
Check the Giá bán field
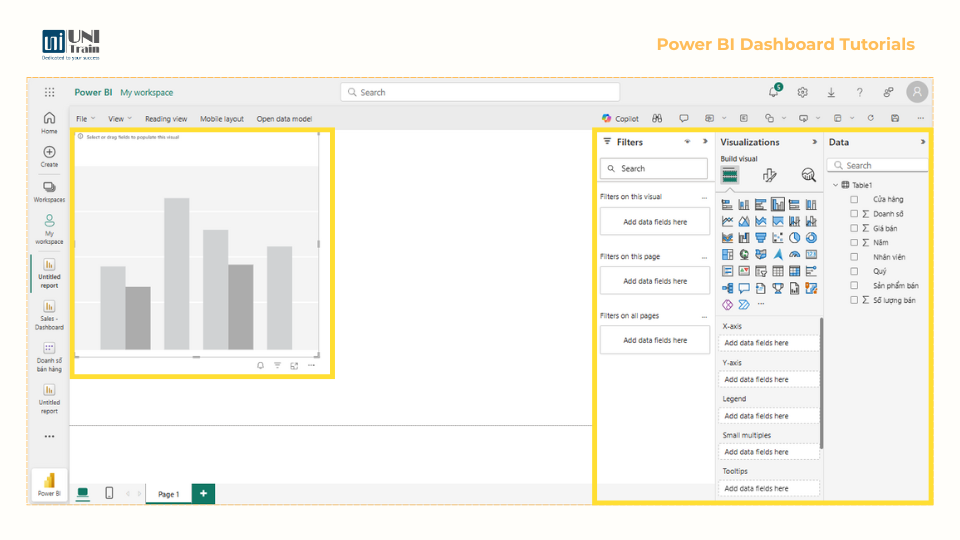(854, 228)
